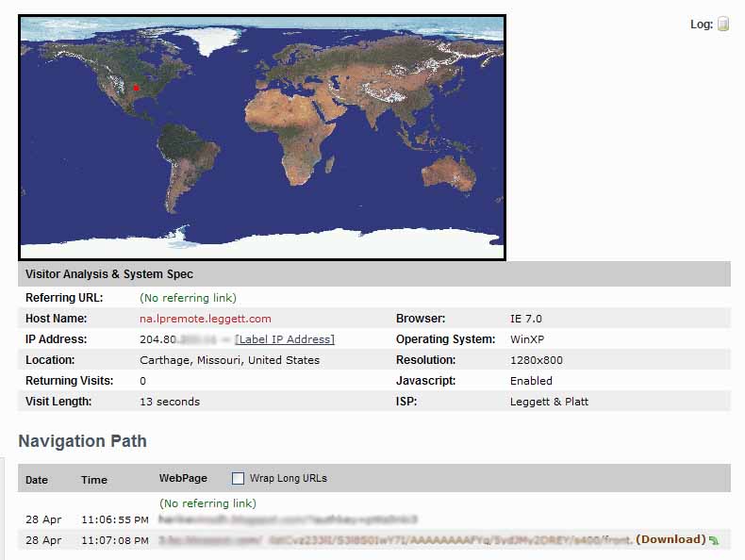Click the red visitor marker on map
Screen dimensions: 745x560
pos(136,88)
